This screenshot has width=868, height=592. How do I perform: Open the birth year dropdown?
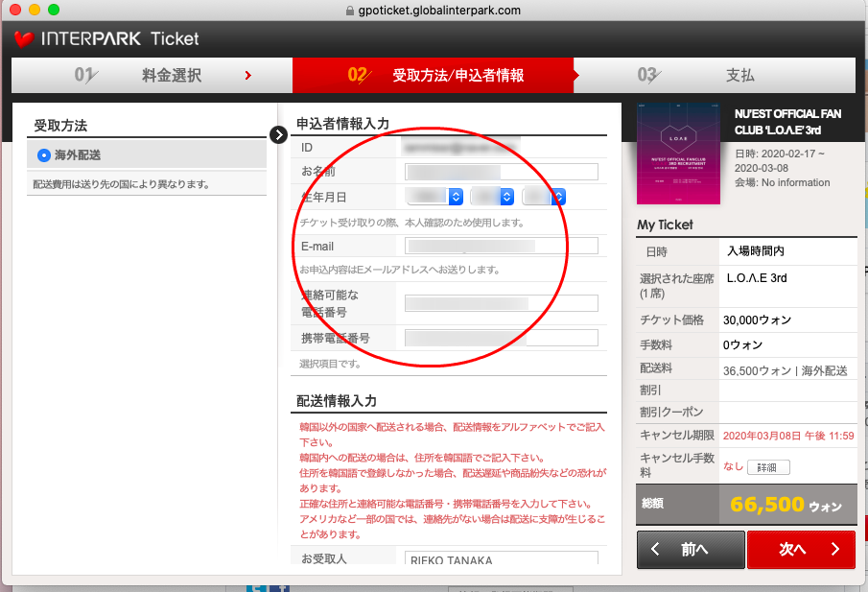coord(434,197)
